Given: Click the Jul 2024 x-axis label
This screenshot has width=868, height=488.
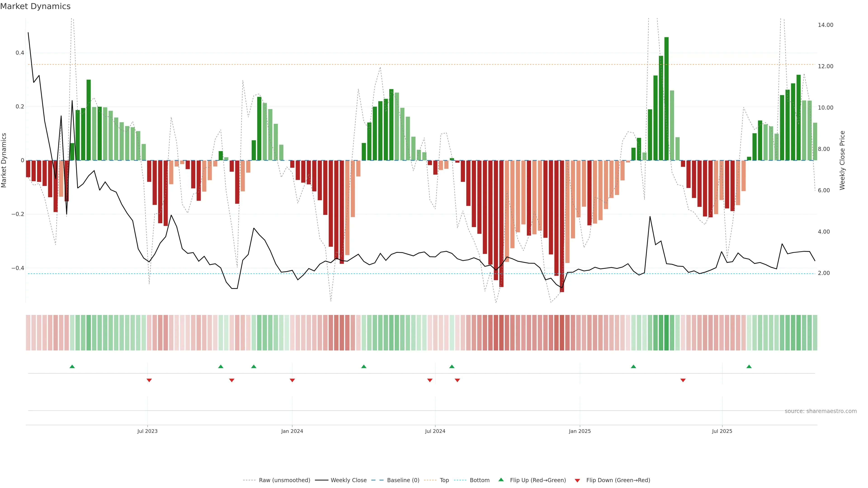Looking at the screenshot, I should tap(435, 431).
